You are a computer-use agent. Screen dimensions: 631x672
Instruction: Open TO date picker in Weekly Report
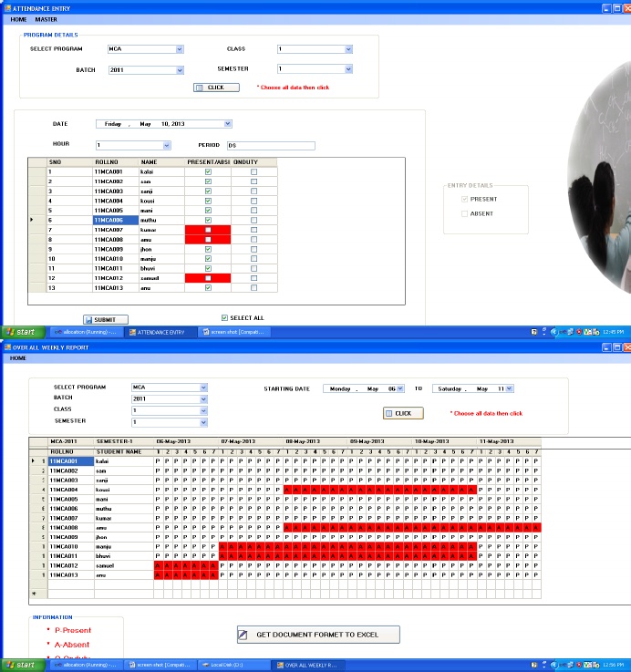[509, 388]
